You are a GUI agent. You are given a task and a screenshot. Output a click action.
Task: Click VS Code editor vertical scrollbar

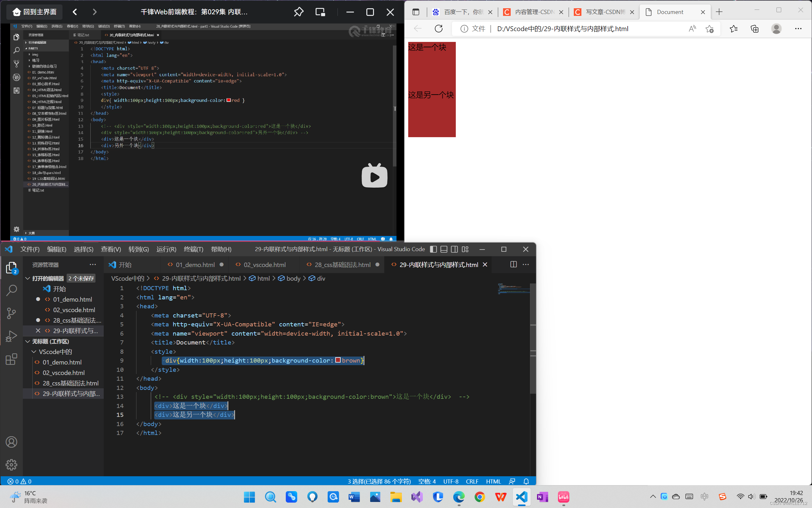tap(533, 338)
